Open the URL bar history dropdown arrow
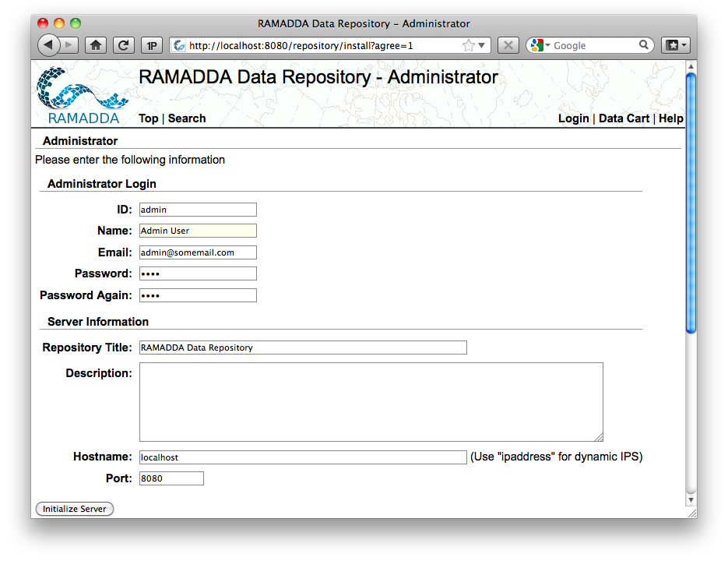Viewport: 728px width, 561px height. pyautogui.click(x=481, y=45)
